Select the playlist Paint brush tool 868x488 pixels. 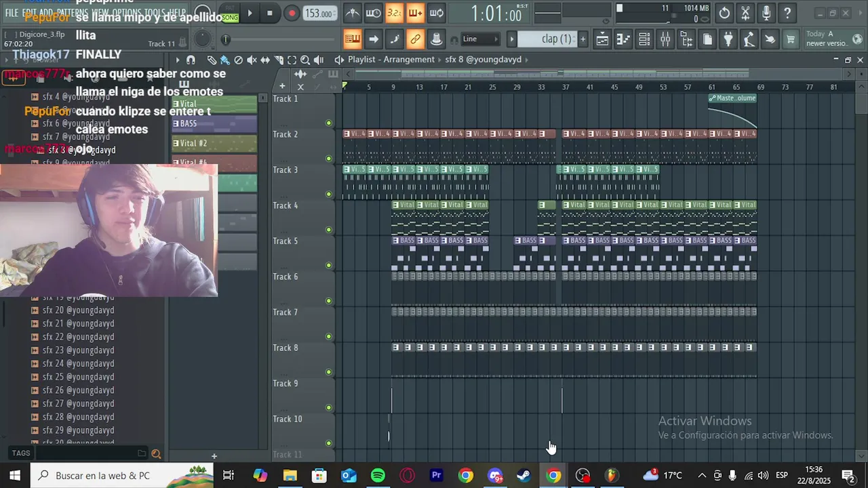(x=225, y=60)
